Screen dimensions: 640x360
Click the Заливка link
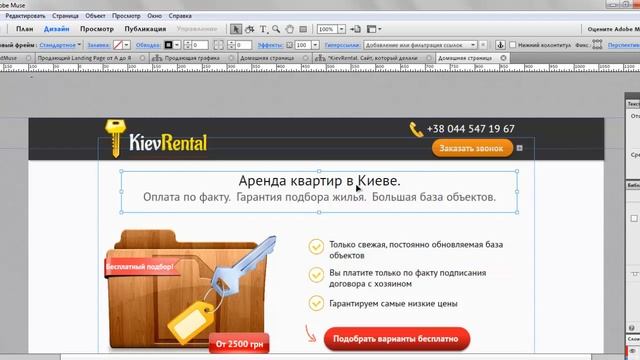pos(98,45)
